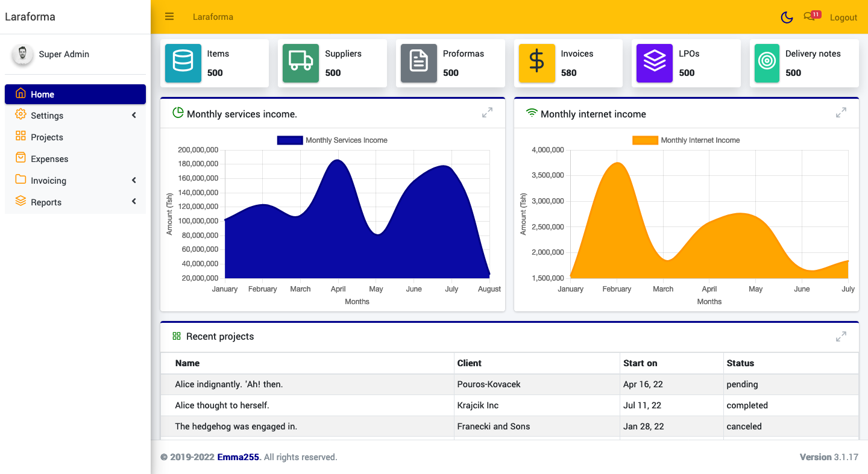Click the hamburger sidebar toggle icon

[x=169, y=17]
